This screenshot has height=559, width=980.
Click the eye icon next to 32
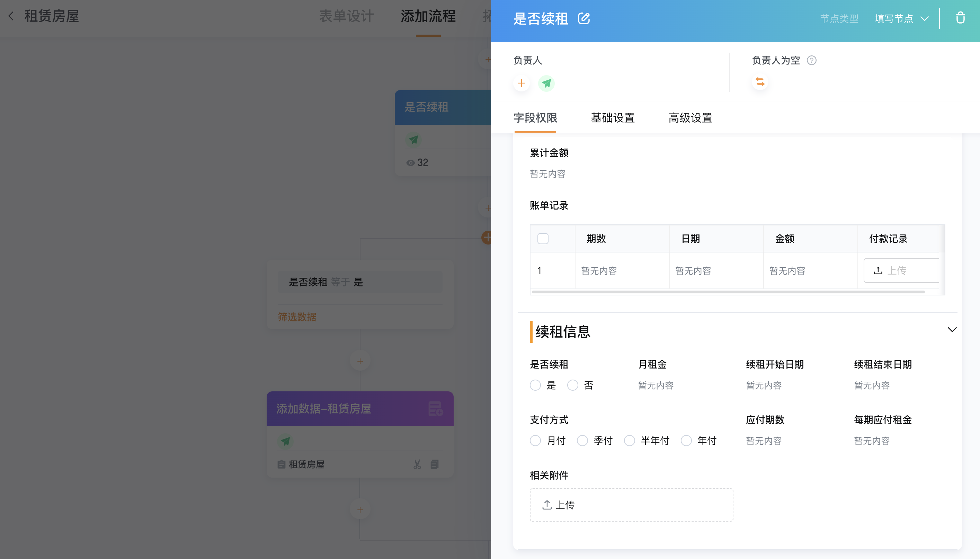coord(410,163)
